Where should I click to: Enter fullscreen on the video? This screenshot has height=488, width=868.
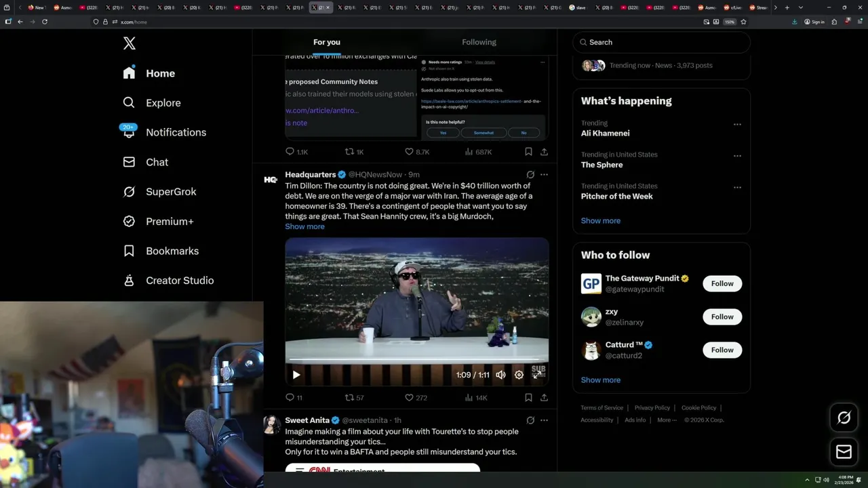click(x=537, y=375)
